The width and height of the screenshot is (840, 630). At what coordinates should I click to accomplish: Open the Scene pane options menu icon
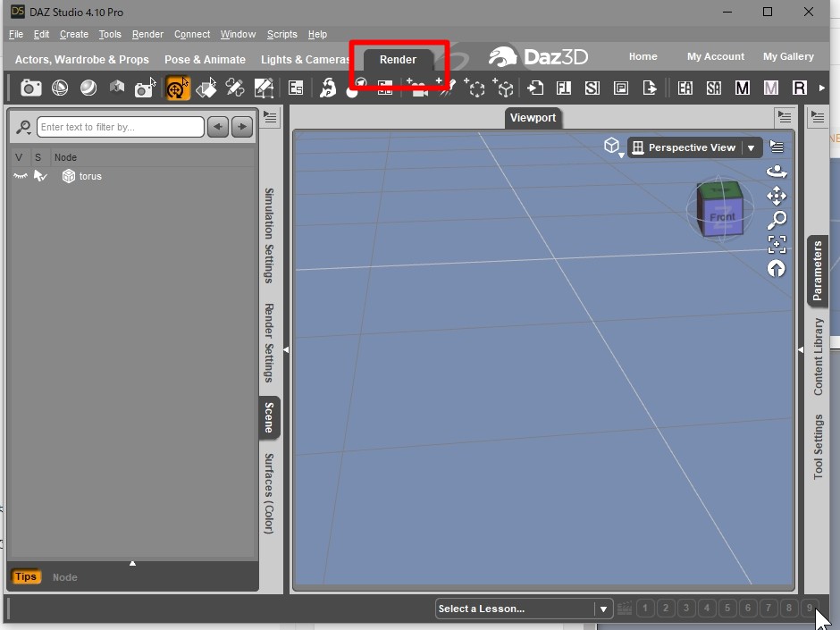(x=271, y=117)
